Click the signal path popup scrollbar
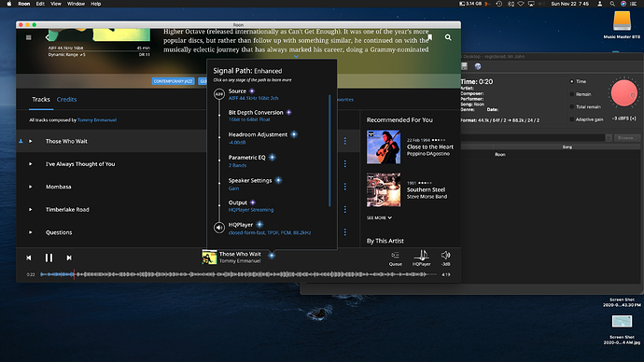 coord(329,150)
